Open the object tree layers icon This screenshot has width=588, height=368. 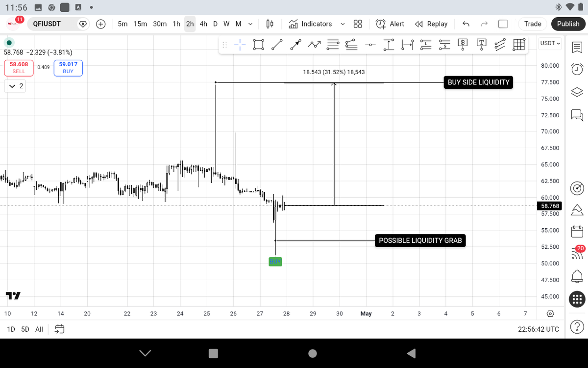pyautogui.click(x=577, y=92)
